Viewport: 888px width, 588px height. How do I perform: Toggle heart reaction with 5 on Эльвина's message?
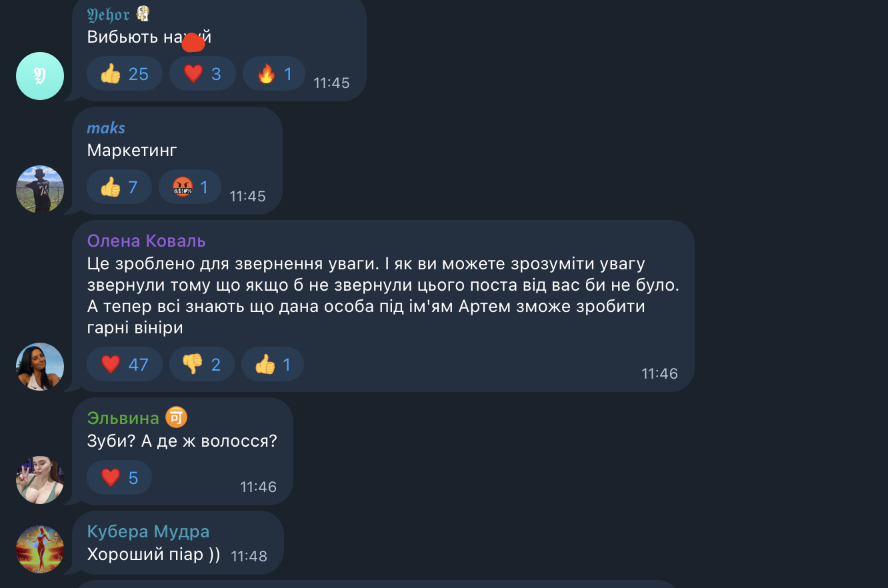click(119, 477)
